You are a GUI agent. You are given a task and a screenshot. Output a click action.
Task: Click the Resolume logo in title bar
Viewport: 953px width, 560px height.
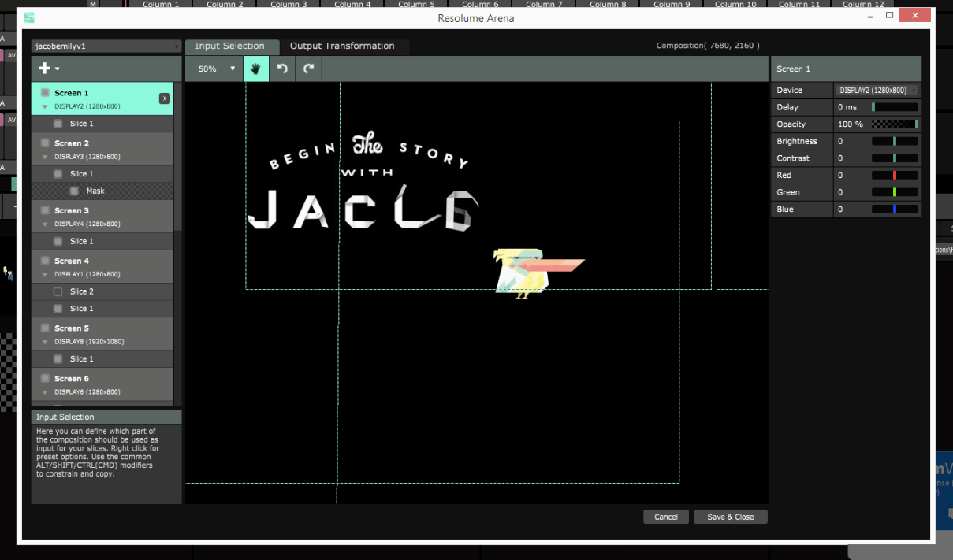point(29,17)
